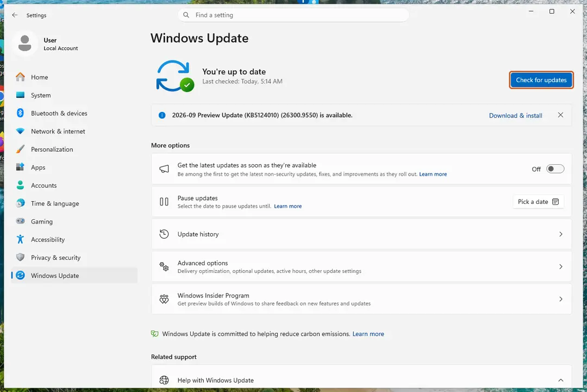
Task: Click the Personalization paintbrush icon
Action: click(x=20, y=149)
